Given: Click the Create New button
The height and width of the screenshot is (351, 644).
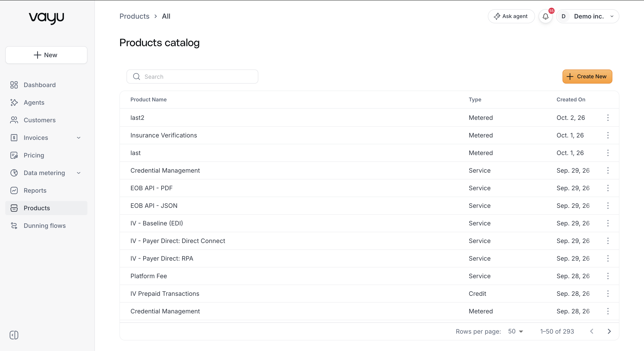Looking at the screenshot, I should tap(587, 76).
